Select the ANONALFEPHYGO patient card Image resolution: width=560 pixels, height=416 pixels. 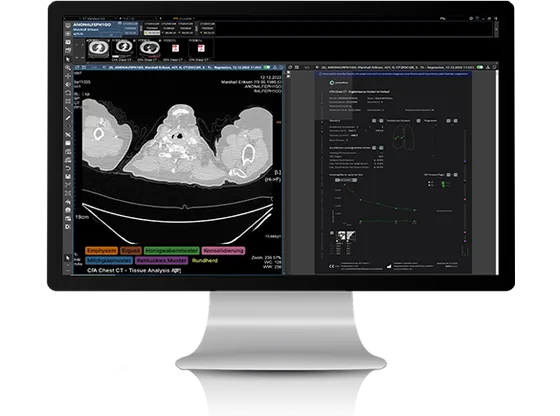click(x=105, y=29)
